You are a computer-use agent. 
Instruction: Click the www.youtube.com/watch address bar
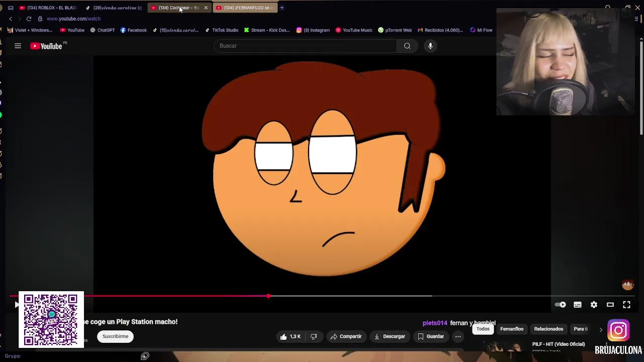[73, 19]
